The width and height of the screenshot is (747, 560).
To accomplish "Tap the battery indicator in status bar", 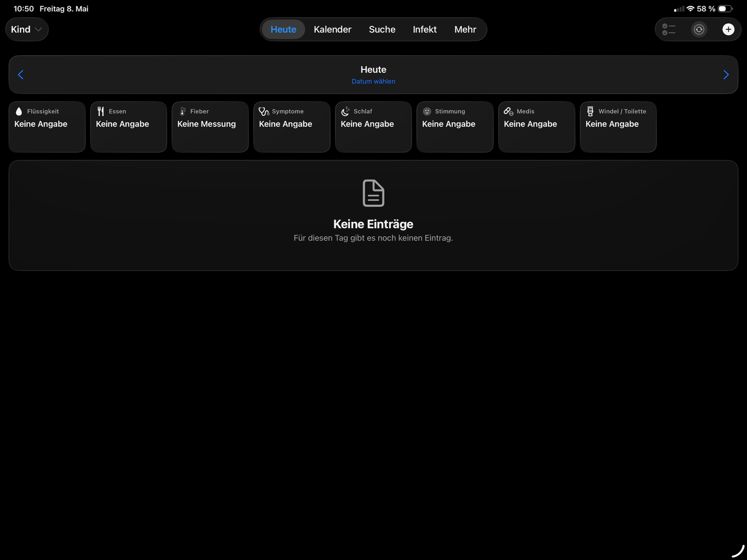I will pos(725,9).
